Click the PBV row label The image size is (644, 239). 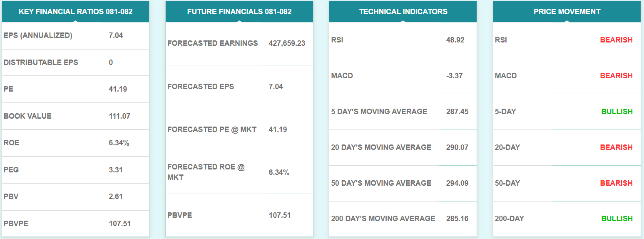coord(11,197)
